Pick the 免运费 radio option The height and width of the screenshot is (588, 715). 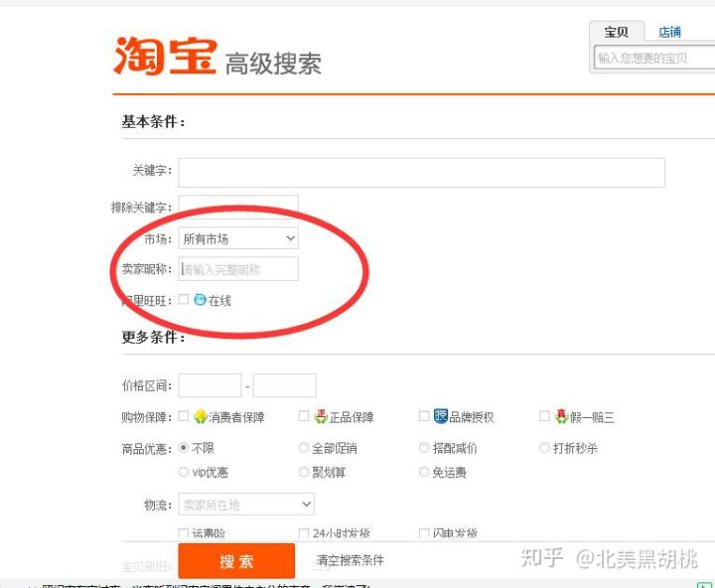tap(424, 472)
